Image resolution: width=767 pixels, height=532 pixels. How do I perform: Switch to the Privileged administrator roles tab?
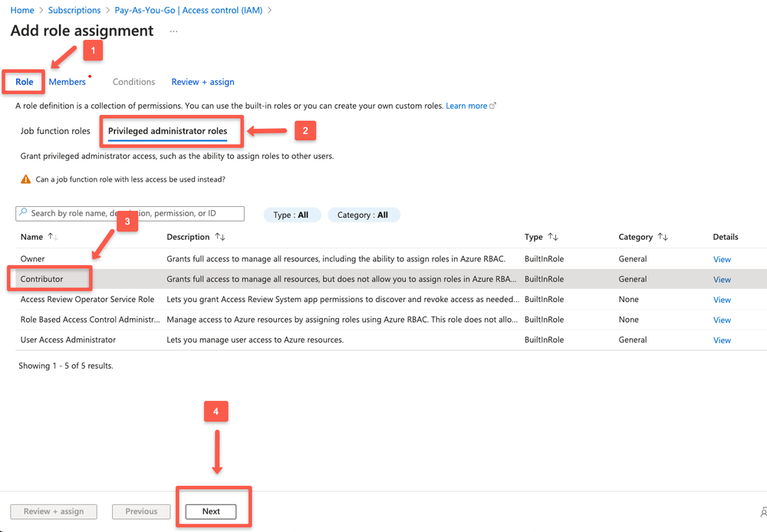pos(171,131)
